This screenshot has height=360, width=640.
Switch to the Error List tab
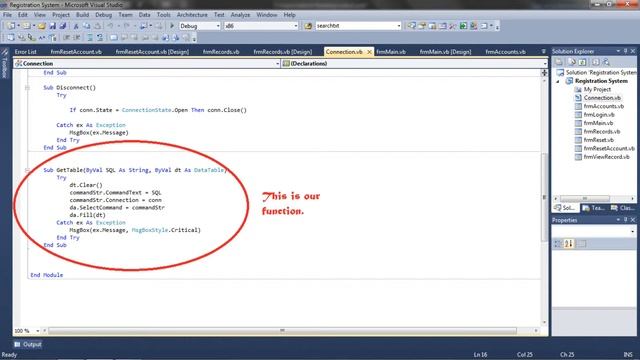[26, 52]
